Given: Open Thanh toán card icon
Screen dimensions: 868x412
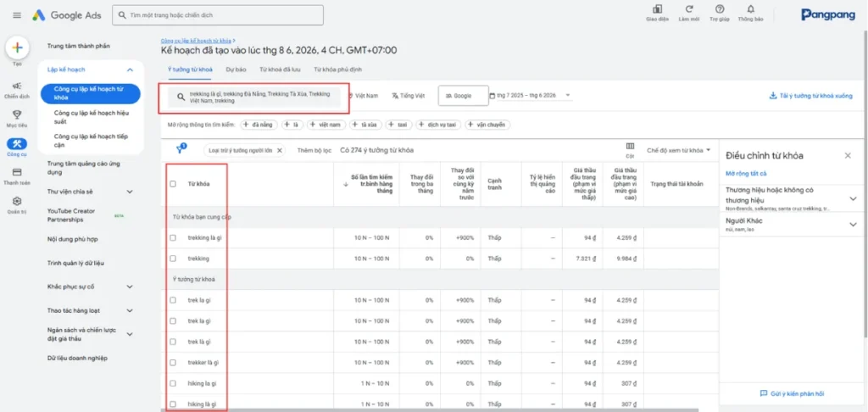Looking at the screenshot, I should coord(17,172).
